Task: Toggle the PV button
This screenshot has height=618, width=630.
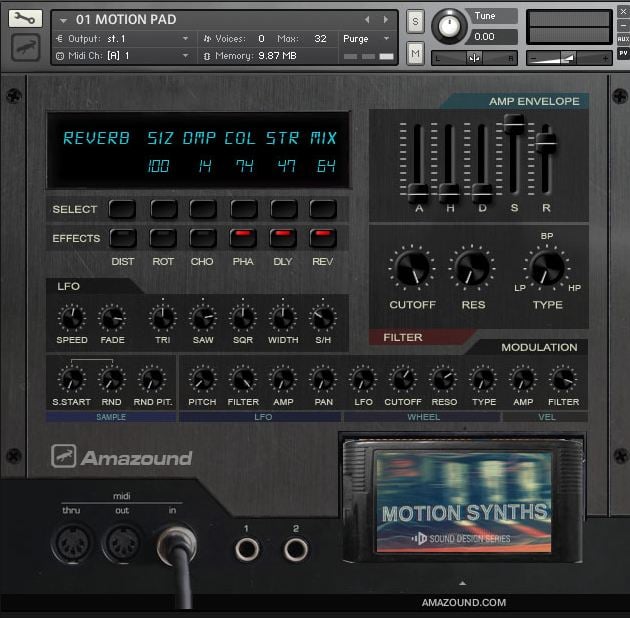Action: point(623,53)
